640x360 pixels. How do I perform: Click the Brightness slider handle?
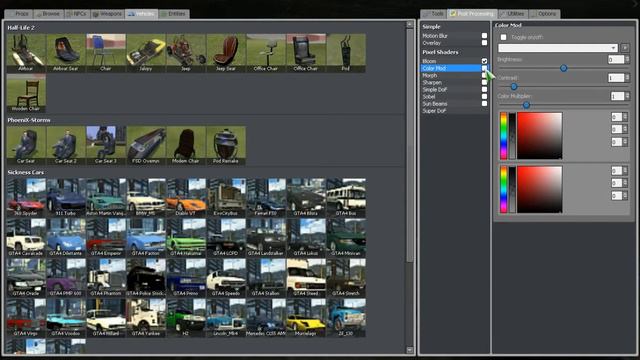click(x=564, y=68)
